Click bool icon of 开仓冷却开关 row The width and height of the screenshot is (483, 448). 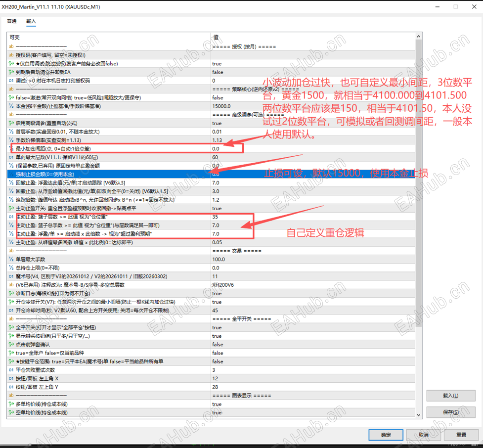tap(11, 302)
